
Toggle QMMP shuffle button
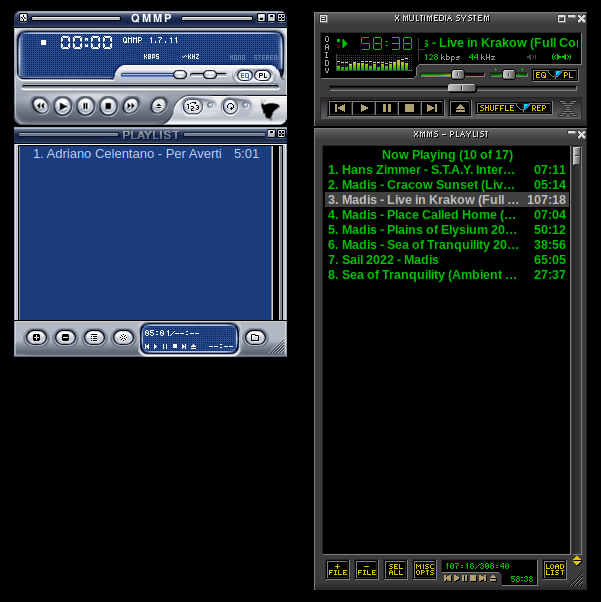(x=192, y=106)
